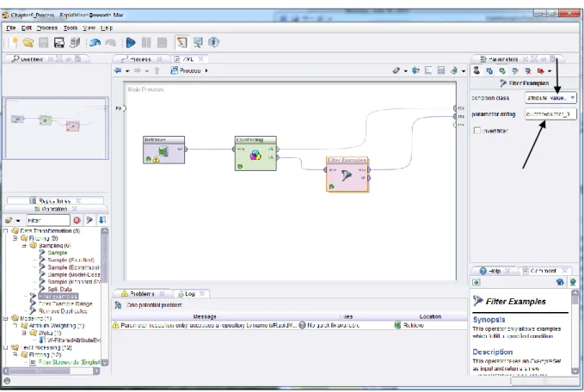Click the overview thumbnail of the process
The height and width of the screenshot is (392, 584).
click(x=56, y=128)
